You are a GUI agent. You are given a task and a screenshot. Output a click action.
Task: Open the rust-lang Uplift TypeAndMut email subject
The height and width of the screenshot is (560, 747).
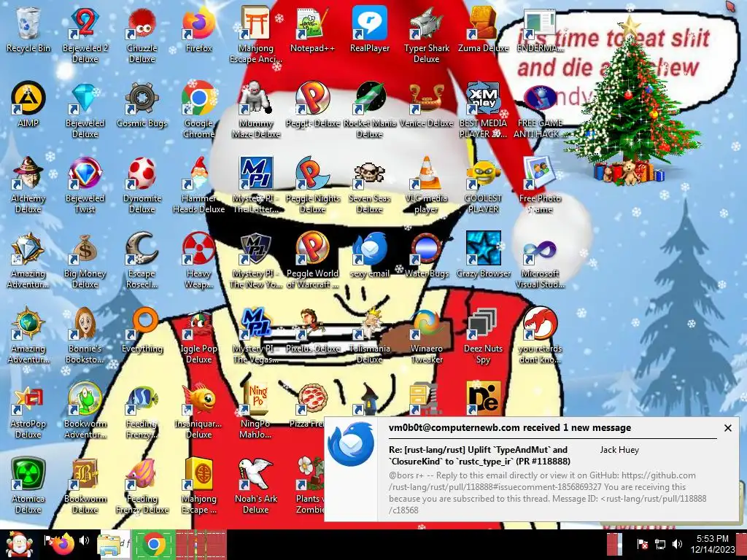[x=479, y=455]
